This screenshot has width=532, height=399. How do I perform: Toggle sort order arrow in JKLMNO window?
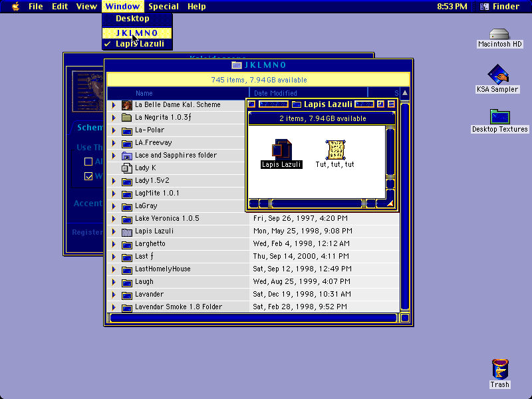click(405, 93)
